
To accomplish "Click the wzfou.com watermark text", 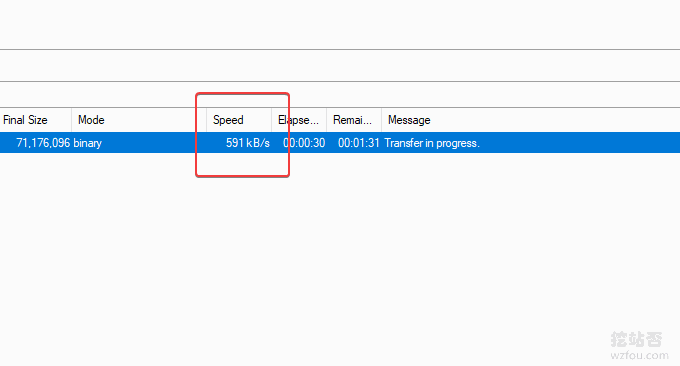I will click(x=639, y=355).
